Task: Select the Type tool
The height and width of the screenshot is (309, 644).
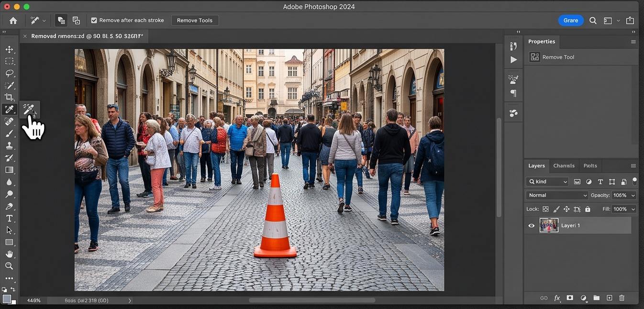Action: click(9, 219)
